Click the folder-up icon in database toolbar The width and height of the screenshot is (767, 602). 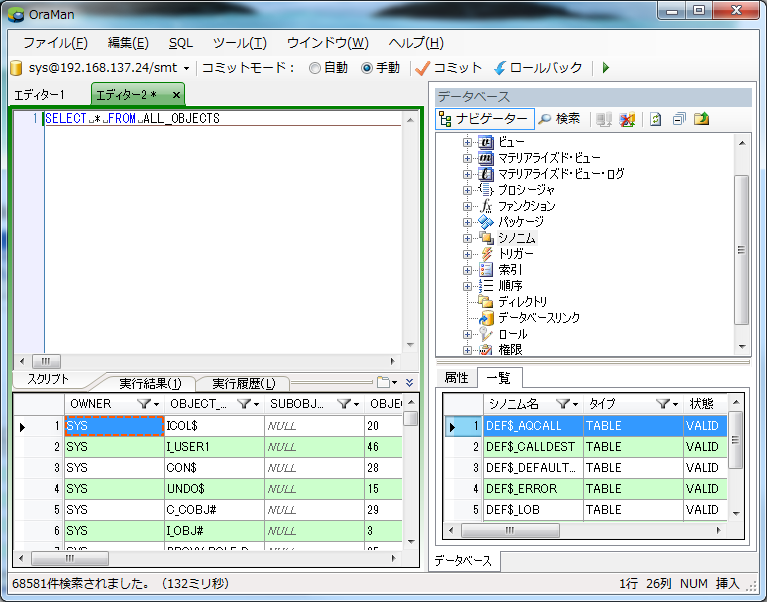(702, 119)
